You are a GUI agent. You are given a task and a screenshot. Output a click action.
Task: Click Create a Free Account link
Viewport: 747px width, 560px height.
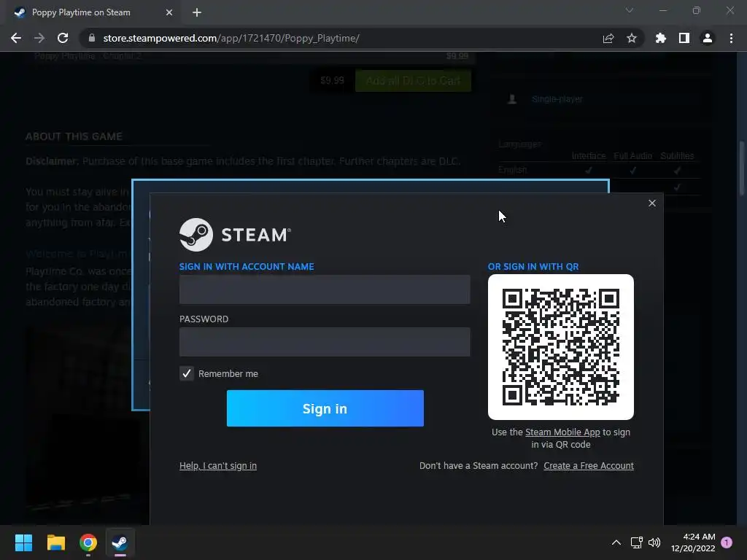click(589, 466)
